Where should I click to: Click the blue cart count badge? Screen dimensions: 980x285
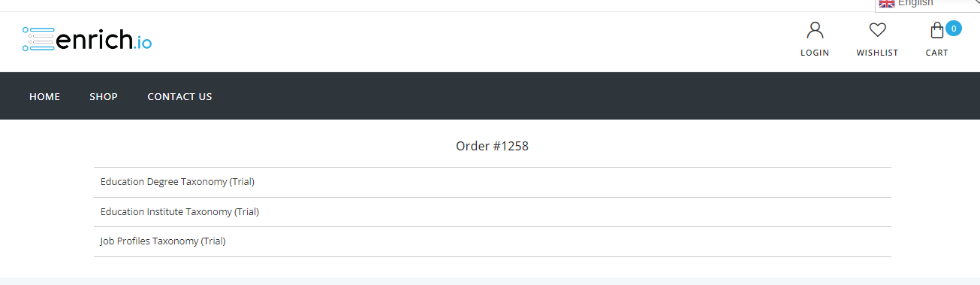pos(954,29)
